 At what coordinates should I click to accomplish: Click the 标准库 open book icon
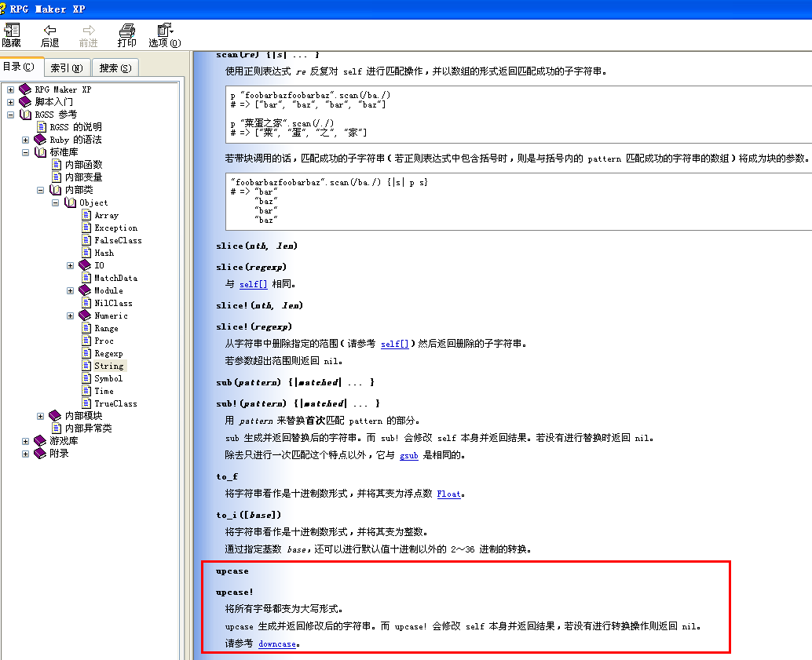(40, 152)
